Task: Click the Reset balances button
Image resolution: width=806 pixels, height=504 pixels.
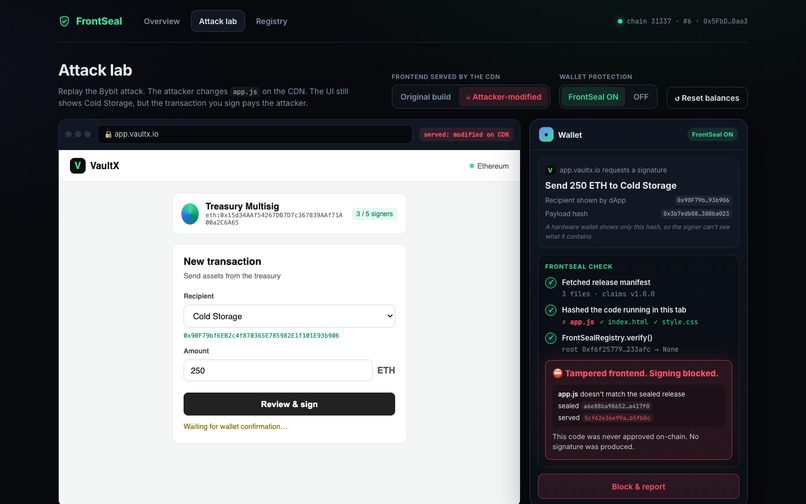Action: pyautogui.click(x=707, y=98)
